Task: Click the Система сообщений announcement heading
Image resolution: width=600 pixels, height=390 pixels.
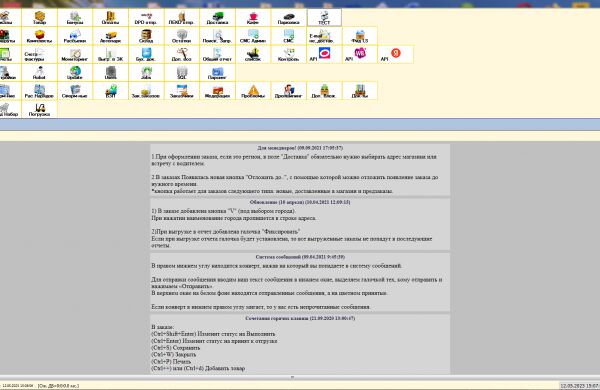Action: click(300, 257)
